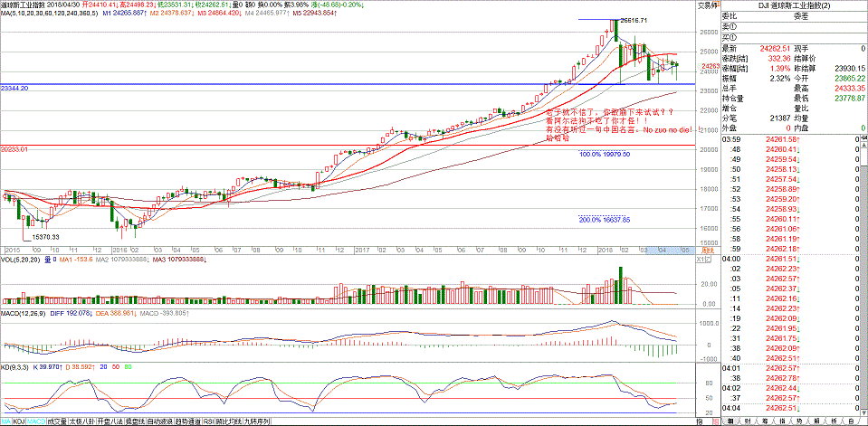868x426 pixels.
Task: Open the 九转序列 indicator tab
Action: (257, 421)
